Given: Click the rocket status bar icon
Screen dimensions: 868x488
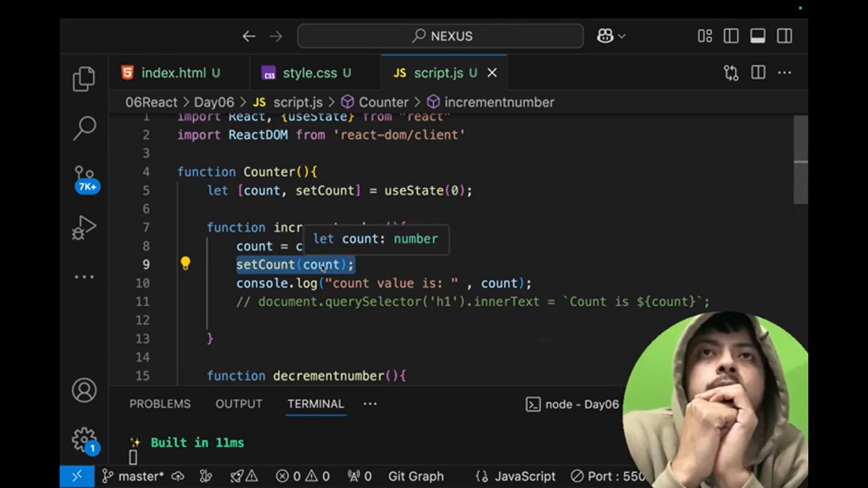Looking at the screenshot, I should (x=244, y=476).
